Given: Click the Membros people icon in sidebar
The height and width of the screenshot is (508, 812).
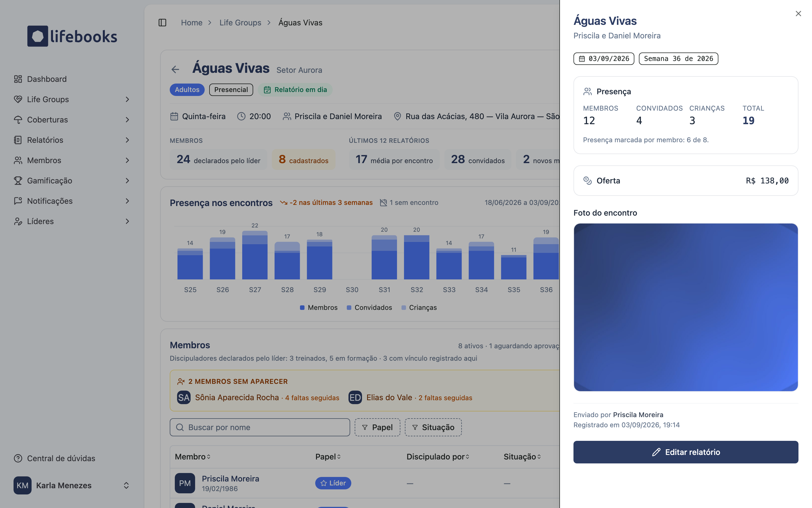Looking at the screenshot, I should pyautogui.click(x=18, y=160).
